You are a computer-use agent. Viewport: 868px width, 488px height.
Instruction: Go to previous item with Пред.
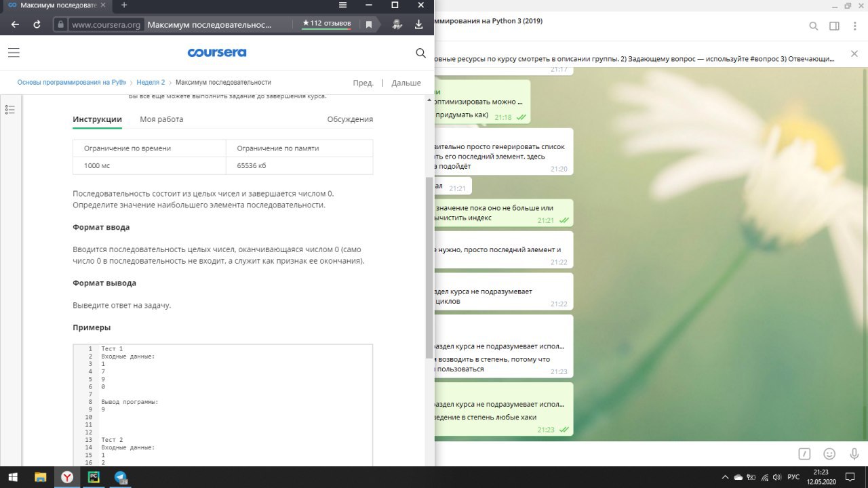[363, 83]
